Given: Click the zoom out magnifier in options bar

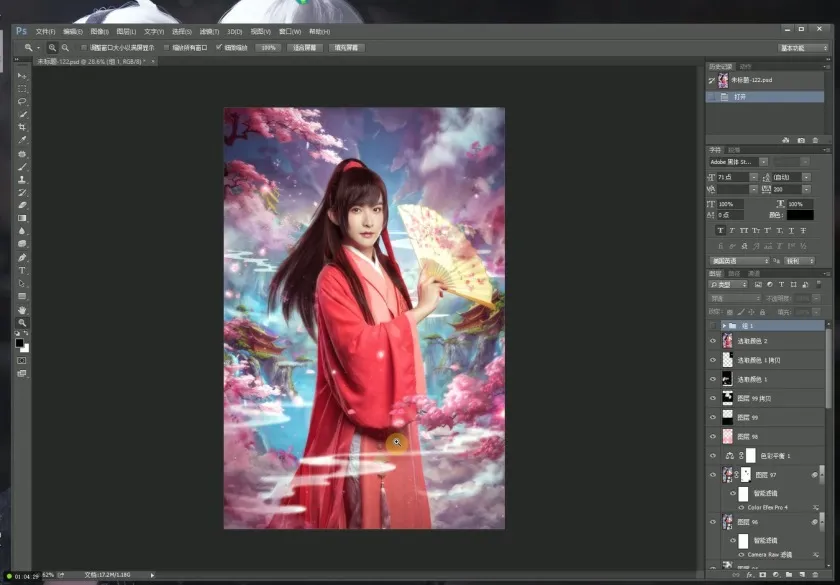Looking at the screenshot, I should (65, 47).
